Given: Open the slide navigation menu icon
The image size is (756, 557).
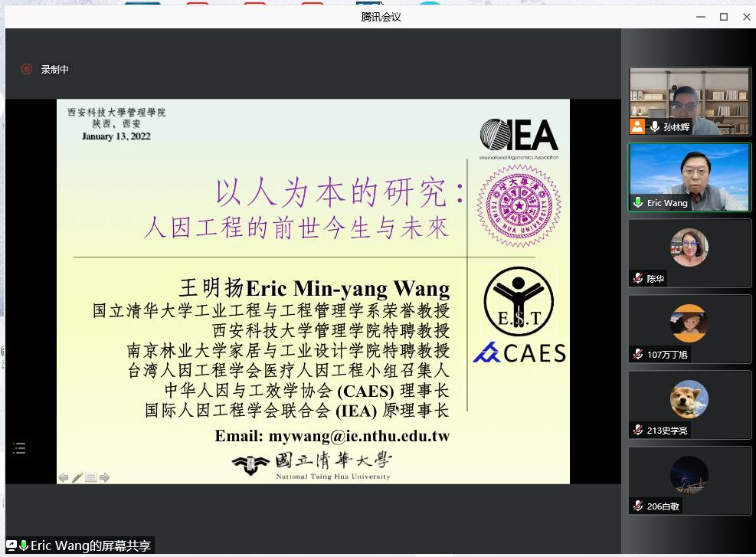Looking at the screenshot, I should click(x=90, y=477).
